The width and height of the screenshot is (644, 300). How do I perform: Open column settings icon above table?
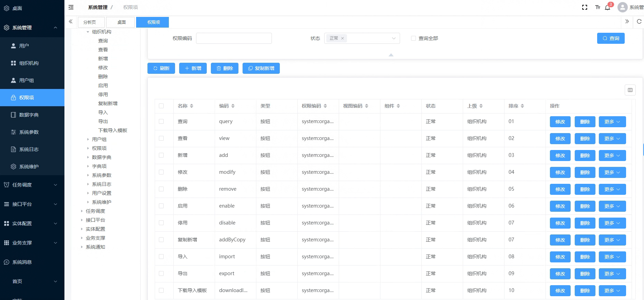(x=630, y=90)
